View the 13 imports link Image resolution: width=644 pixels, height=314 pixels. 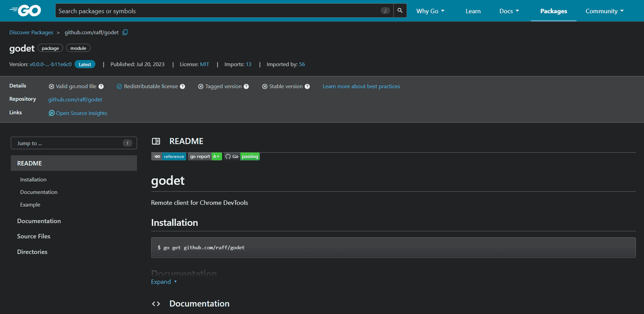tap(248, 64)
